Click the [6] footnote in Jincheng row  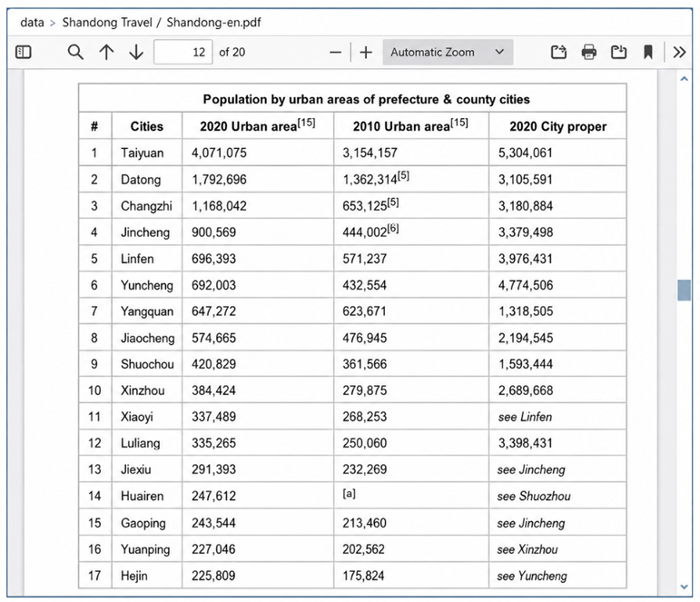tap(393, 228)
